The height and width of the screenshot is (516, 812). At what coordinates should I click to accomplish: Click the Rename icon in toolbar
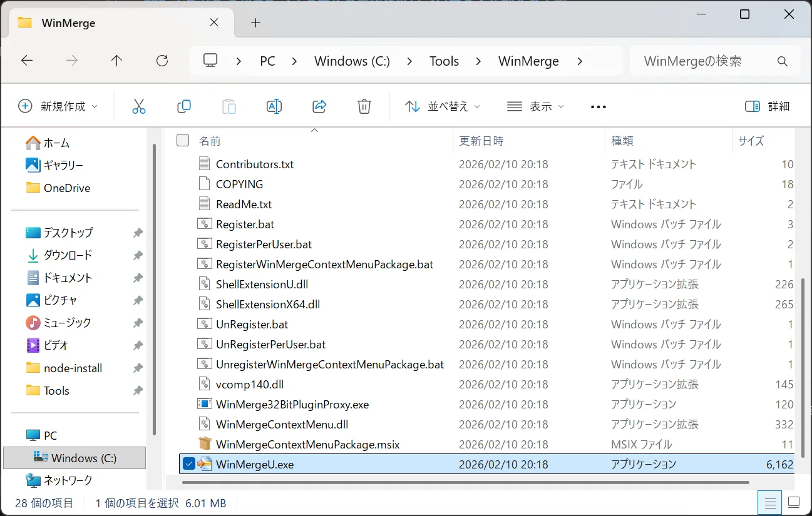click(x=274, y=106)
